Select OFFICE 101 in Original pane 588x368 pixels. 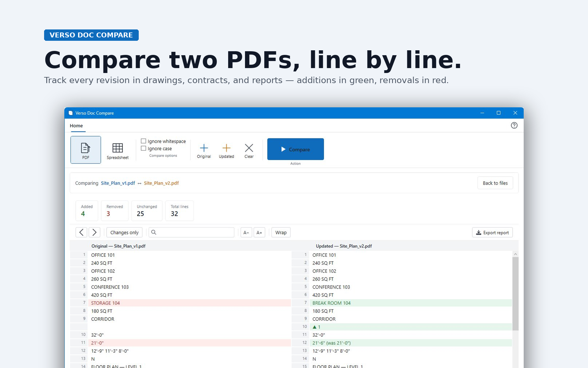(x=190, y=255)
